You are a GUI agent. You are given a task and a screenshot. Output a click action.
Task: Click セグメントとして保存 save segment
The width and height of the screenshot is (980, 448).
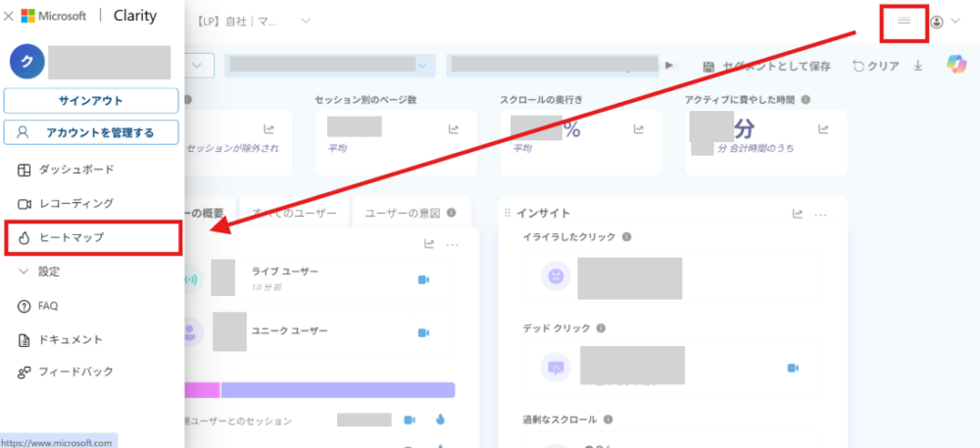[767, 67]
